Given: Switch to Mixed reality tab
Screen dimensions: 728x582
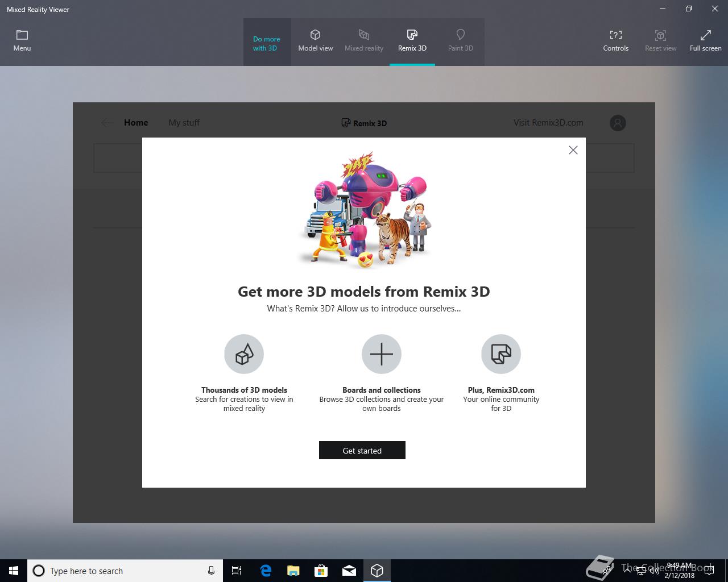Looking at the screenshot, I should pyautogui.click(x=364, y=41).
